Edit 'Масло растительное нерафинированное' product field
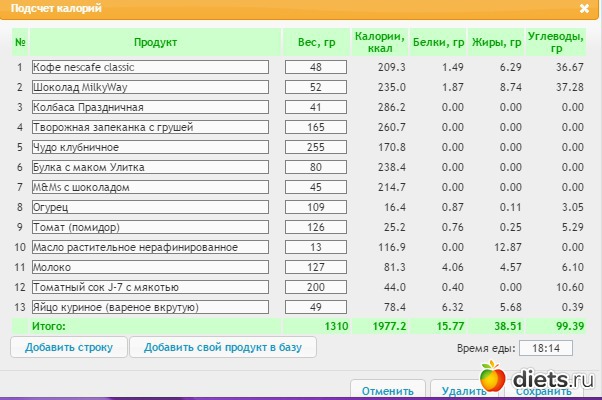 click(x=150, y=247)
